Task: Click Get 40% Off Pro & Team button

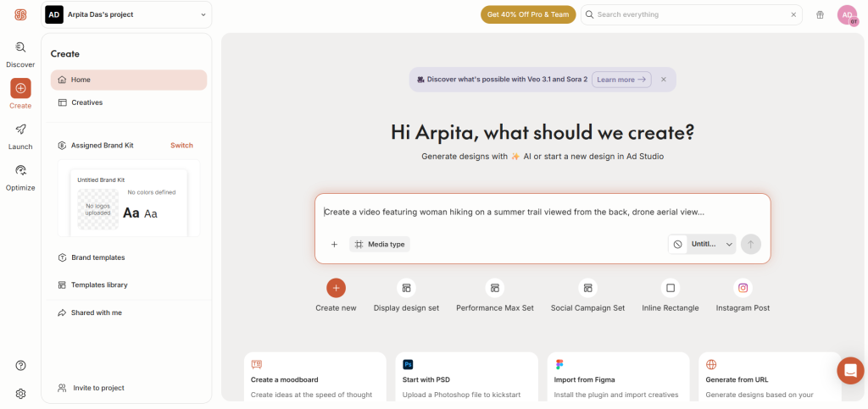Action: 528,15
